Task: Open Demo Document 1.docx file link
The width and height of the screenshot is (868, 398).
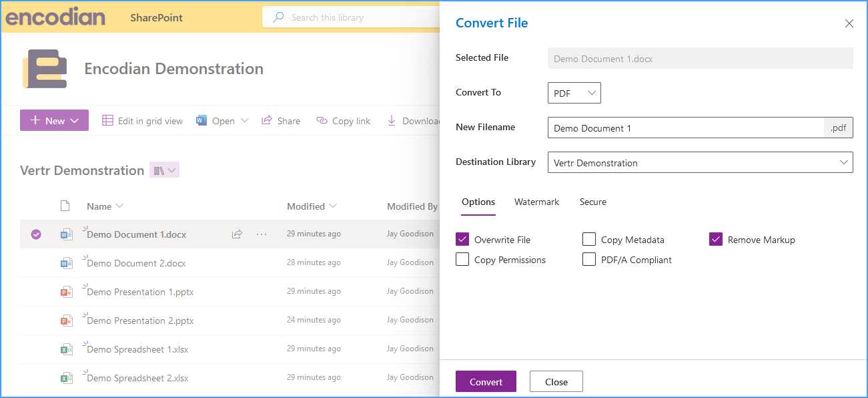Action: point(137,234)
